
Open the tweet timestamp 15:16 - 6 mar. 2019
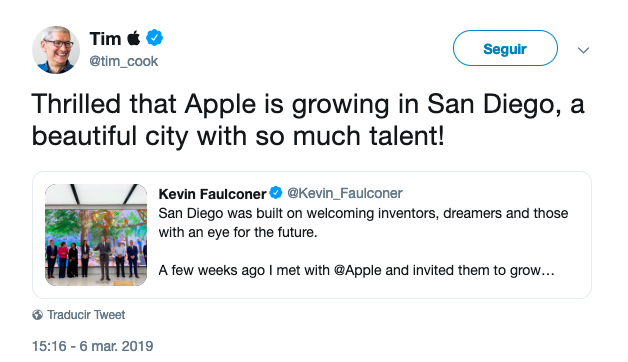coord(93,346)
